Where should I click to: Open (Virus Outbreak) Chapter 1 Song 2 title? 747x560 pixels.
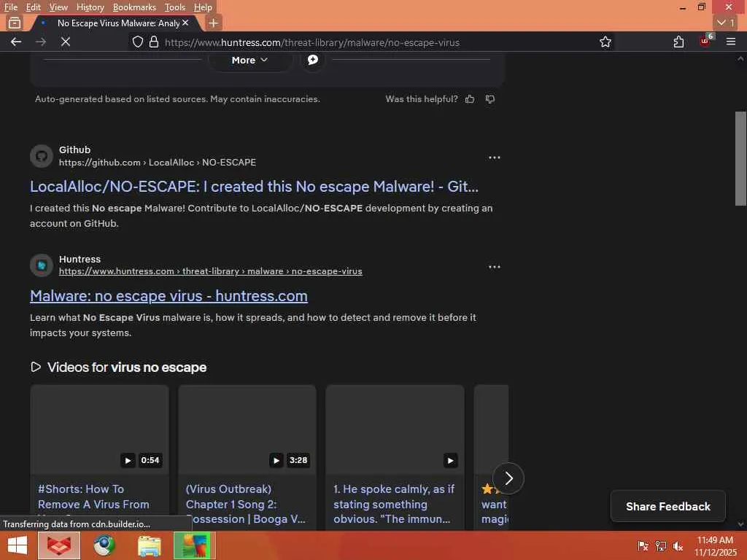pos(245,504)
